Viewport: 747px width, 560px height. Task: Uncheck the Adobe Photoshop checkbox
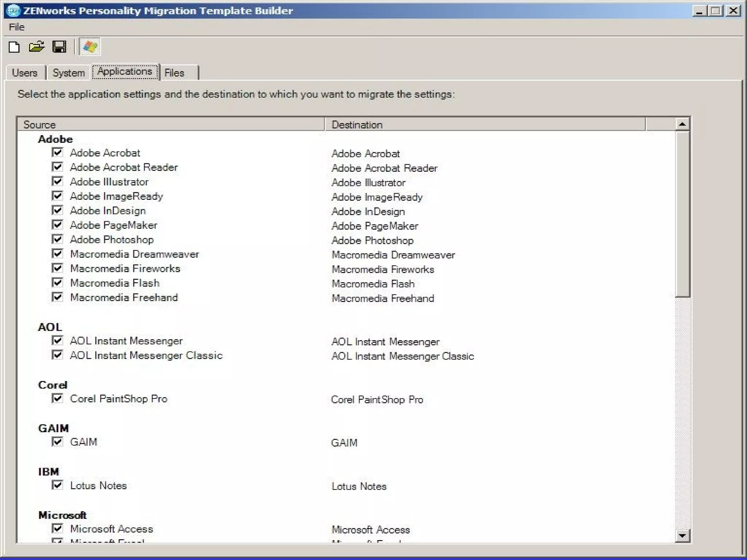[x=57, y=239]
